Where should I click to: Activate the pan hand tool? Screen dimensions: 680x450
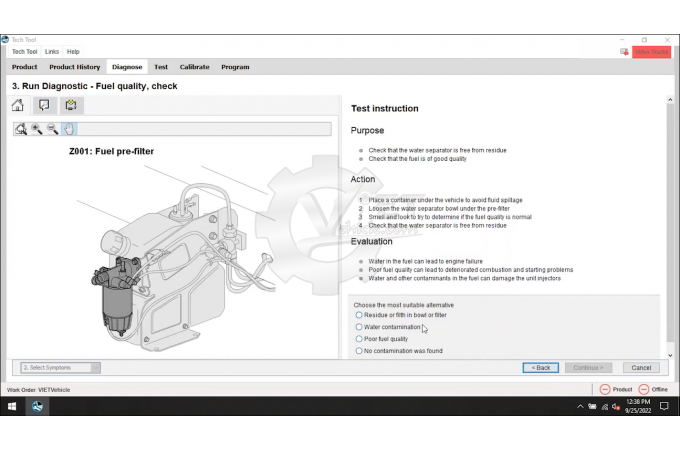coord(68,129)
